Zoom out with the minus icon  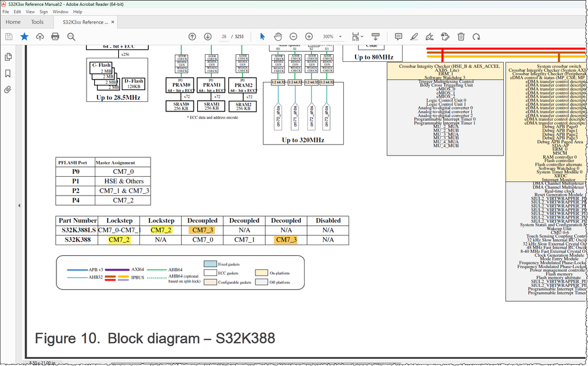(293, 37)
